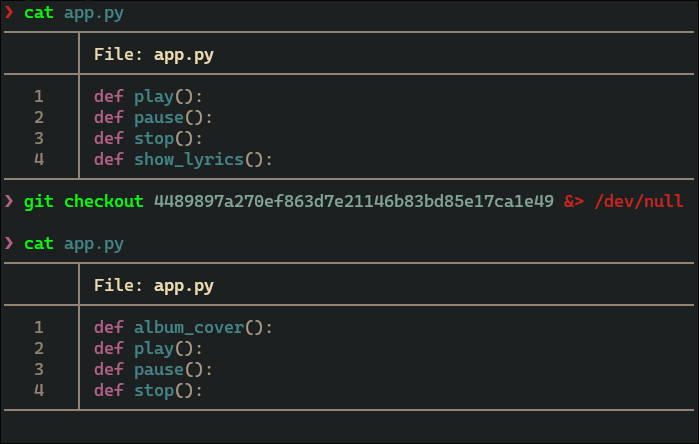Click line number 1 in the second listing
This screenshot has width=699, height=444.
[39, 328]
